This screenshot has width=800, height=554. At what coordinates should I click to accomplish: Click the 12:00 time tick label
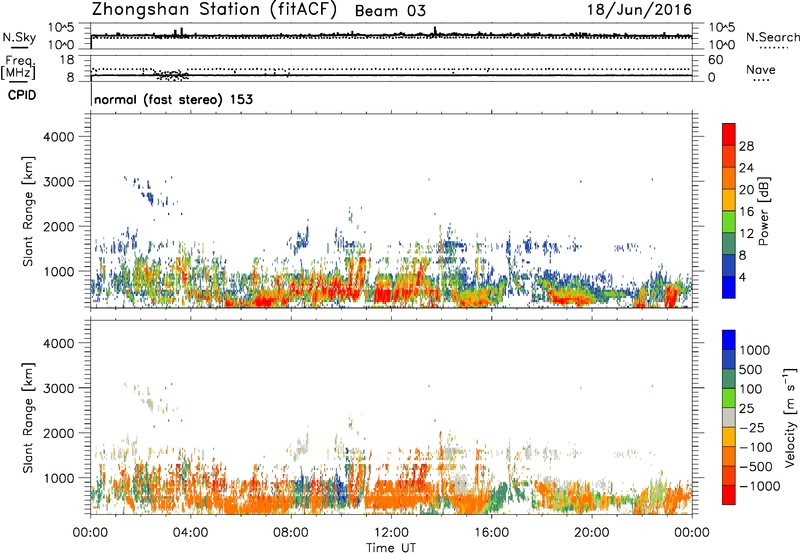coord(391,533)
